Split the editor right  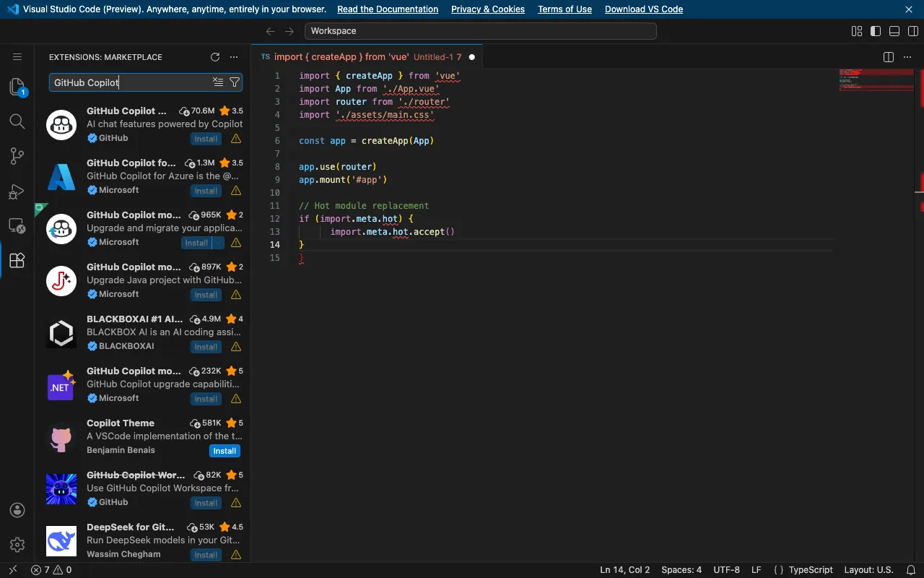(x=889, y=57)
